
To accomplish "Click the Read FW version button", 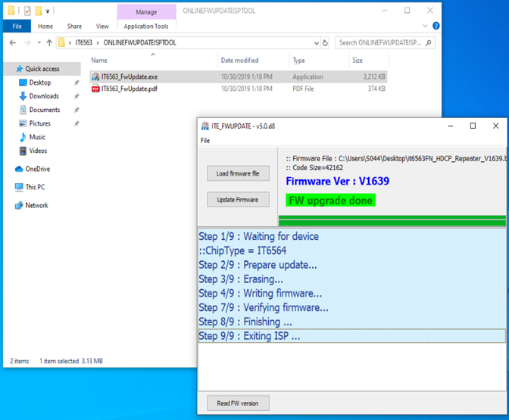I will (238, 403).
